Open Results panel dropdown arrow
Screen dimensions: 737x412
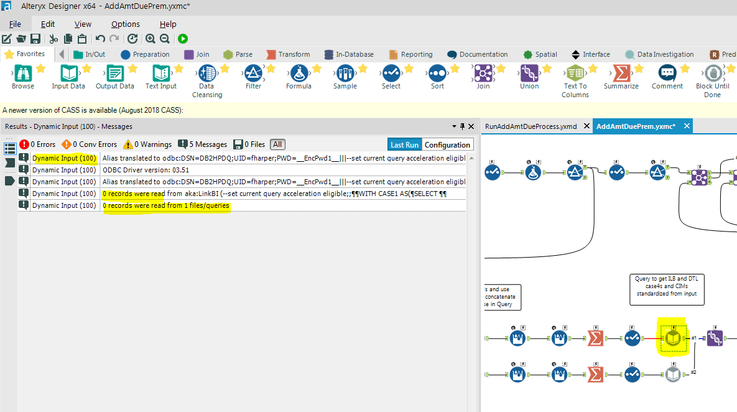454,126
